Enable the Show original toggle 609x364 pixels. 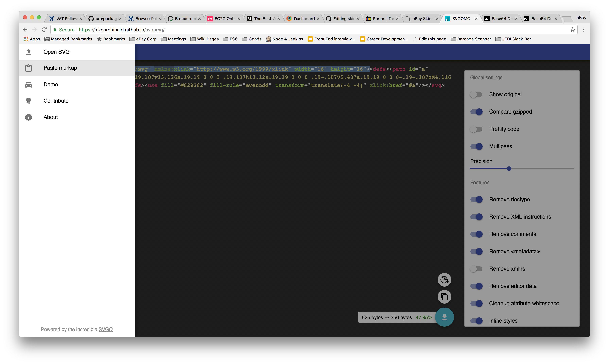(476, 94)
